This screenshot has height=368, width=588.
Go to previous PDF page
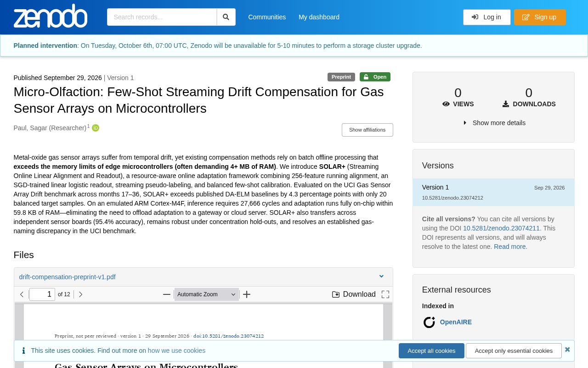(x=22, y=294)
